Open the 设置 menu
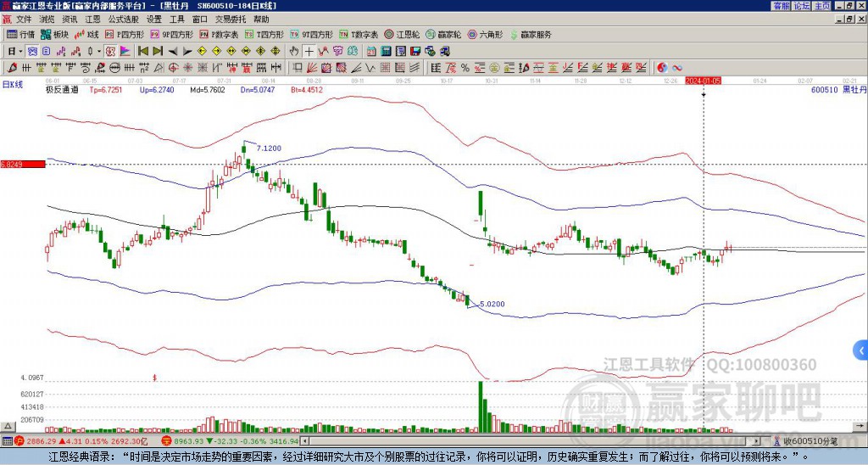This screenshot has width=868, height=465. tap(154, 20)
